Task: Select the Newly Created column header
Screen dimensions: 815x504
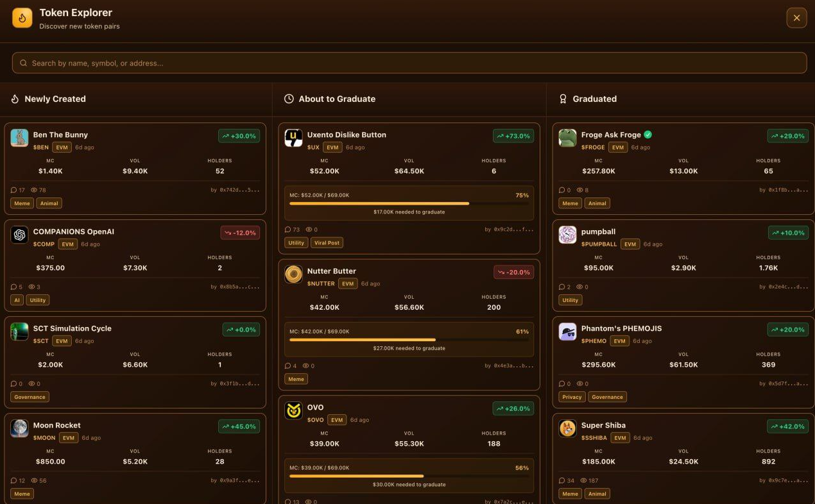Action: click(55, 99)
